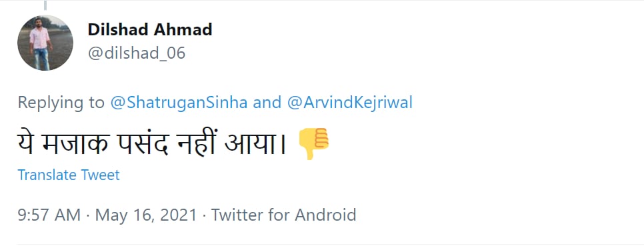Click the divider line below the timestamp
This screenshot has height=246, width=644.
pyautogui.click(x=322, y=245)
